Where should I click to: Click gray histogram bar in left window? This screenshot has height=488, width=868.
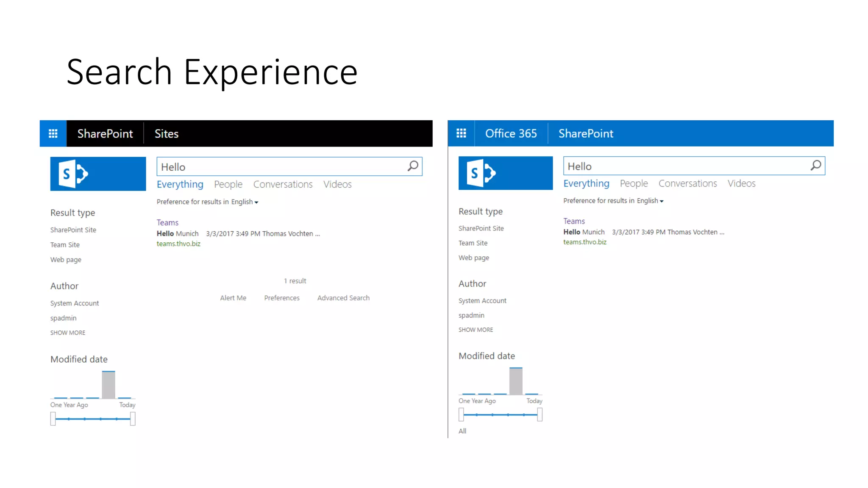pos(108,385)
